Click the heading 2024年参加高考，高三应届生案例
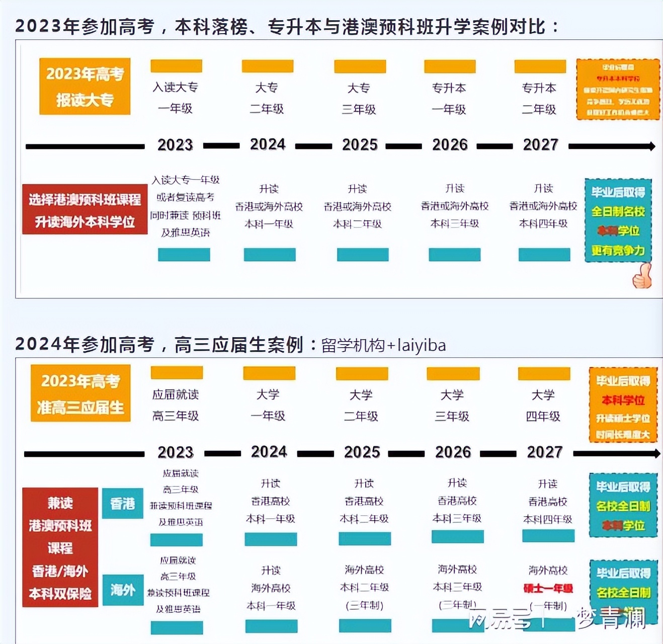663x644 pixels. click(159, 345)
